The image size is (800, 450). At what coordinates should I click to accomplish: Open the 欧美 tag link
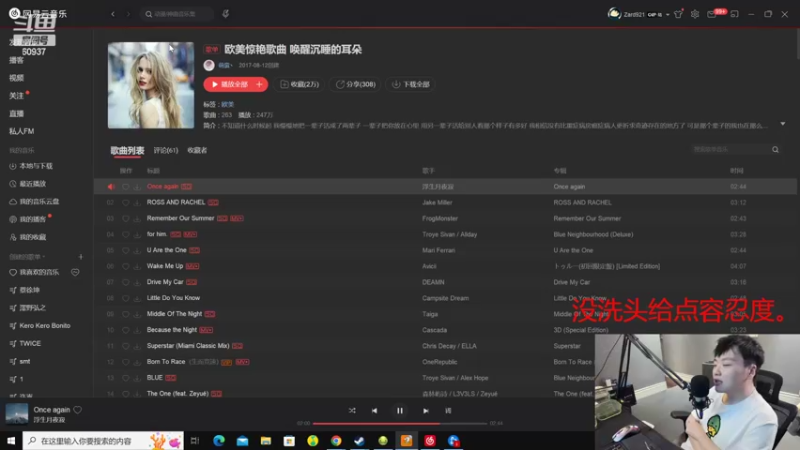pos(228,105)
